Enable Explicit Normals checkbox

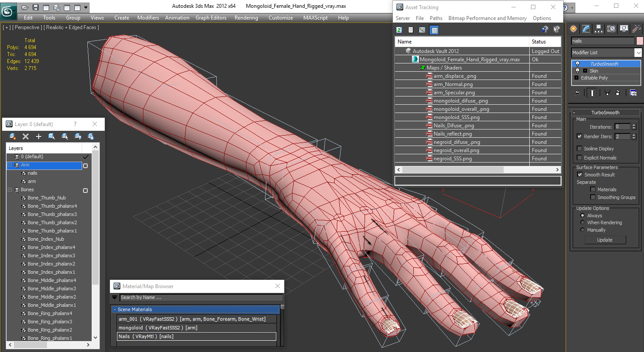pos(579,158)
